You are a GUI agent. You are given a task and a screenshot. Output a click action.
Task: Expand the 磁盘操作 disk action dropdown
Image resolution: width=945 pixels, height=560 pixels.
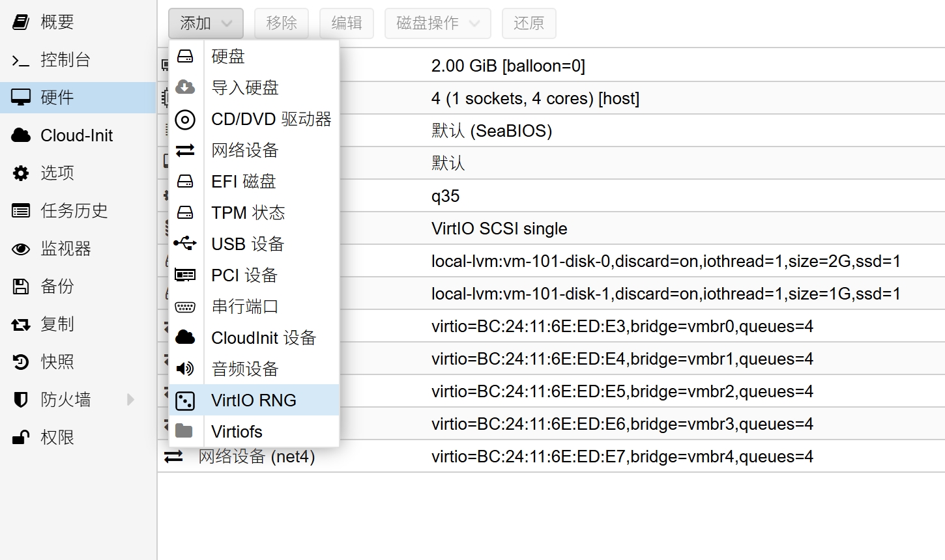coord(437,23)
